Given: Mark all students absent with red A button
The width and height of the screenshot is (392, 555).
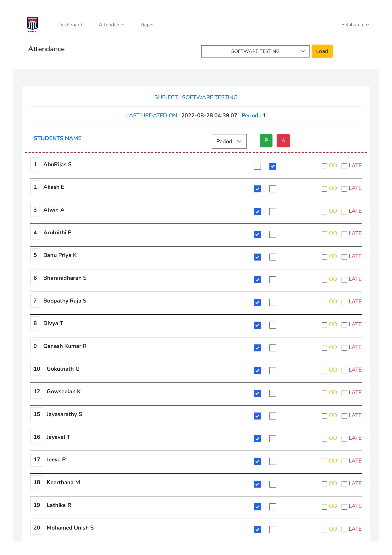Looking at the screenshot, I should click(283, 141).
